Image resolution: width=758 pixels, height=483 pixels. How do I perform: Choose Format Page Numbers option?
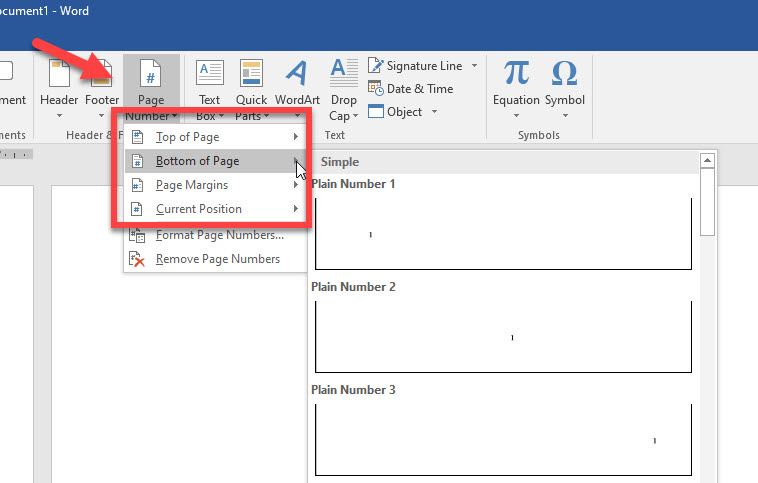point(219,235)
